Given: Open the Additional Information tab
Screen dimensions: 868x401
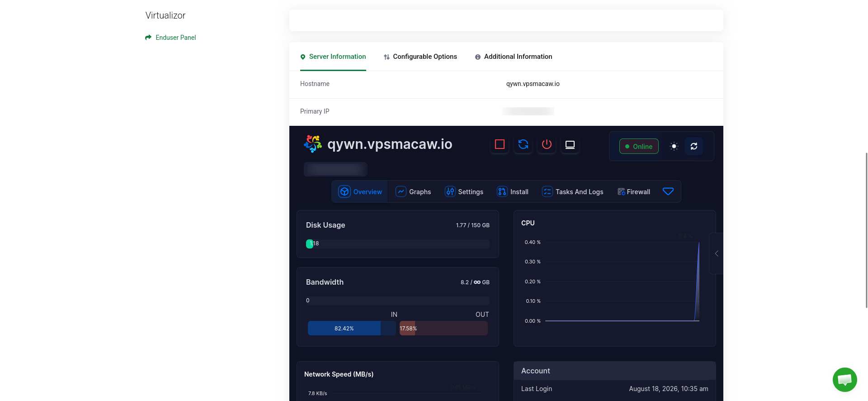Looking at the screenshot, I should 514,57.
